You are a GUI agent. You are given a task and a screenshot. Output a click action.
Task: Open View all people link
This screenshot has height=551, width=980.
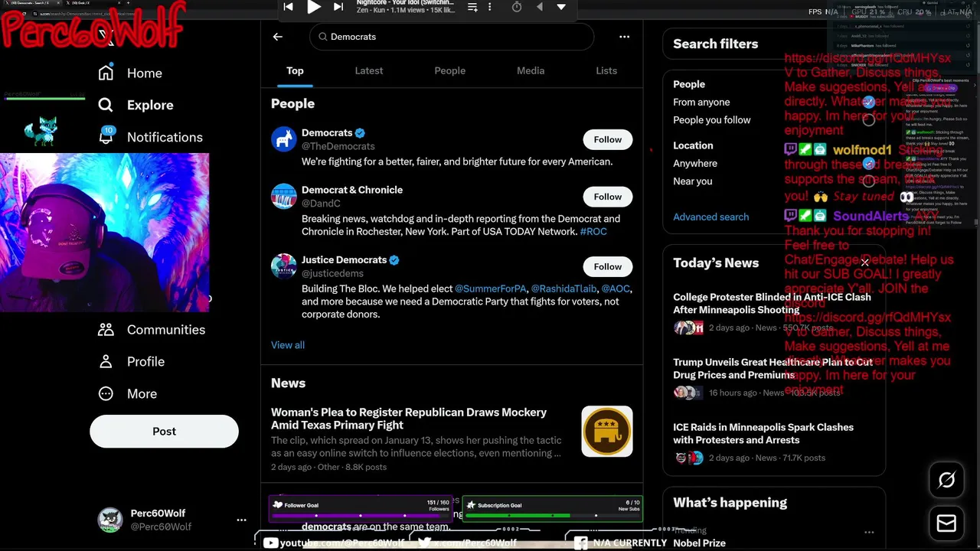pos(288,345)
